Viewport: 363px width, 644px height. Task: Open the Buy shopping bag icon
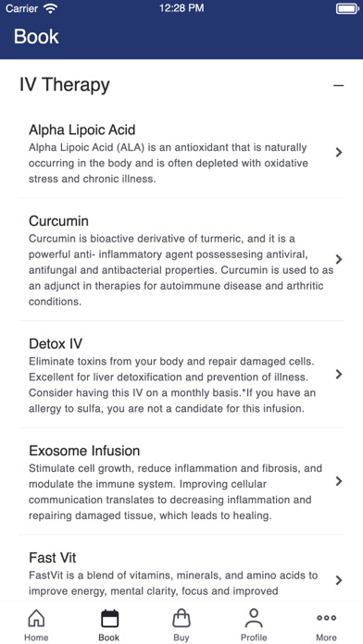181,618
